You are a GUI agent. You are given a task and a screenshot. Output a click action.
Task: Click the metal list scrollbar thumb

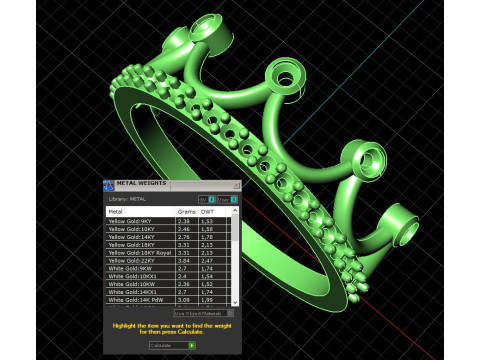click(x=235, y=227)
